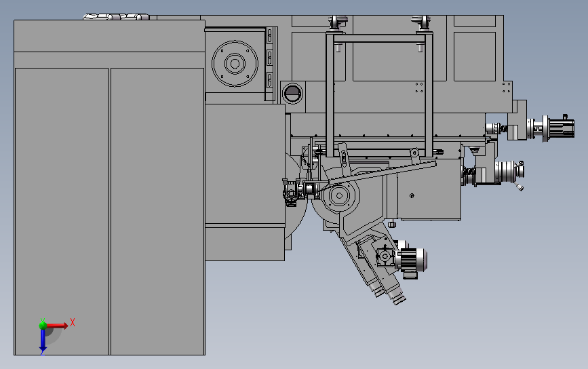Screen dimensions: 588x369
Task: Select the worm gearbox beside the finned motor
Action: [385, 256]
